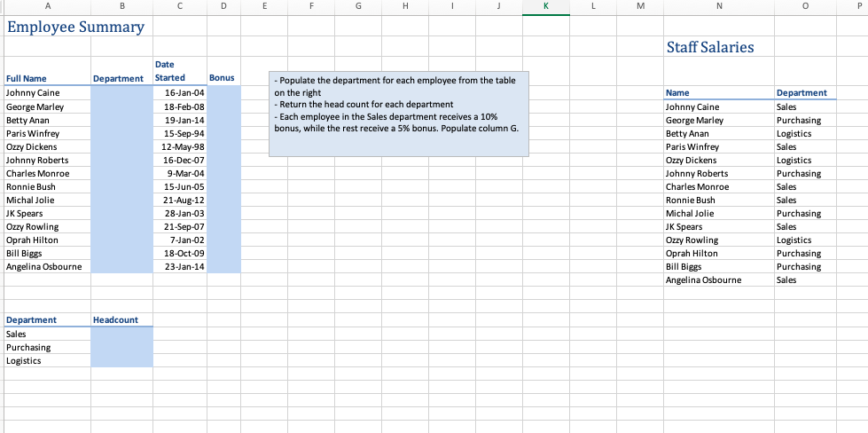Select Johnny Roberts in Full Name column

pyautogui.click(x=48, y=160)
